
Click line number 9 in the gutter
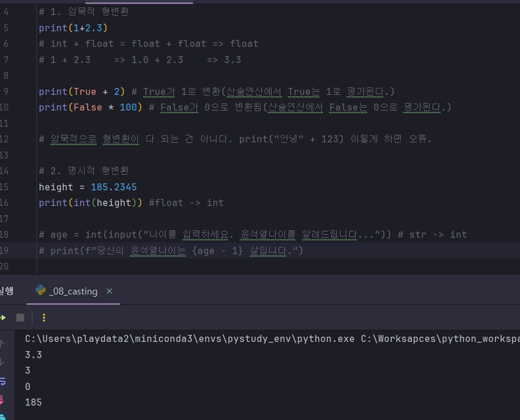(x=6, y=91)
